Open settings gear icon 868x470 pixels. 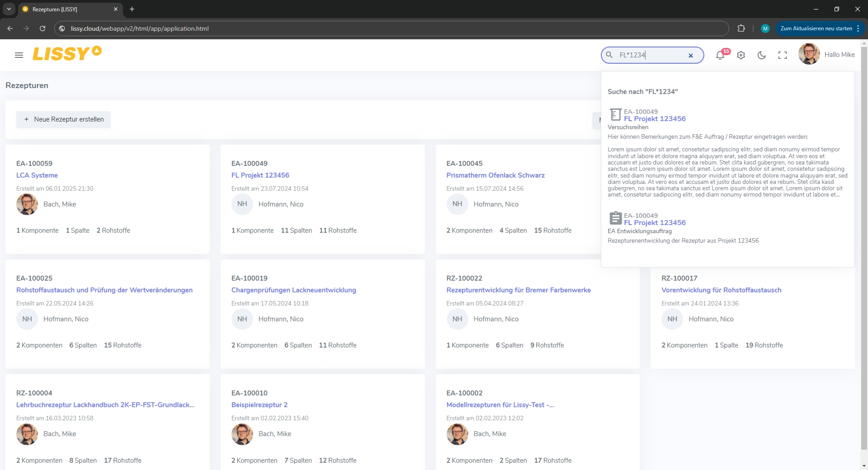[741, 55]
